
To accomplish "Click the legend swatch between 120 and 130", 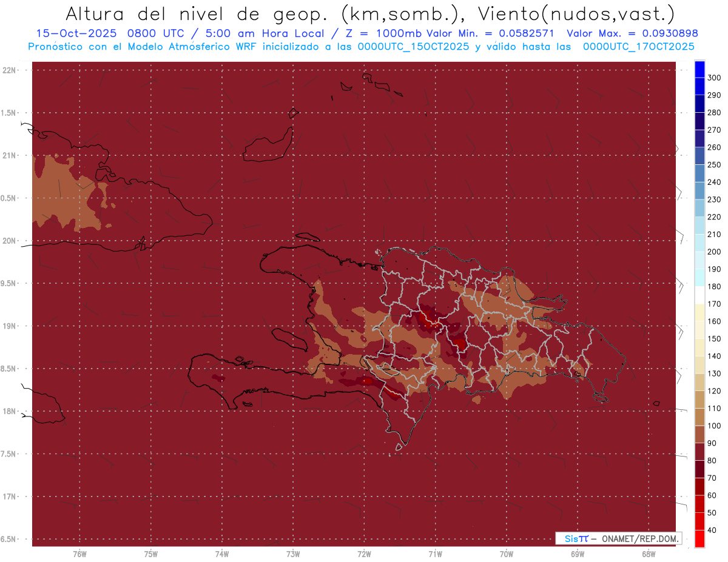I will (x=699, y=382).
